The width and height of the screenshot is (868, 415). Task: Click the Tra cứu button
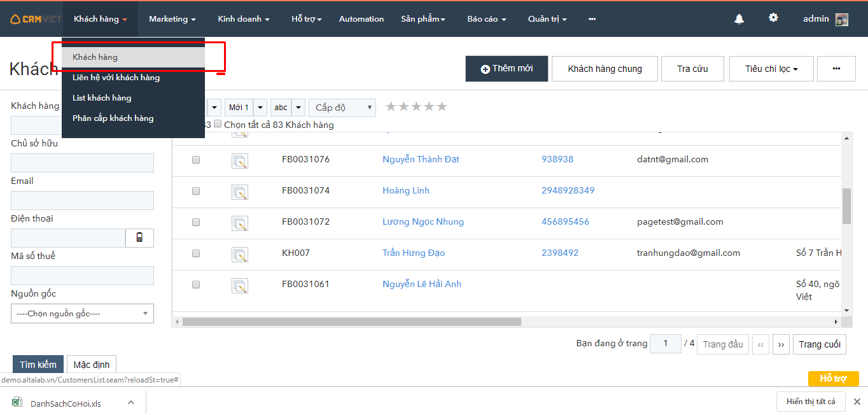(692, 69)
